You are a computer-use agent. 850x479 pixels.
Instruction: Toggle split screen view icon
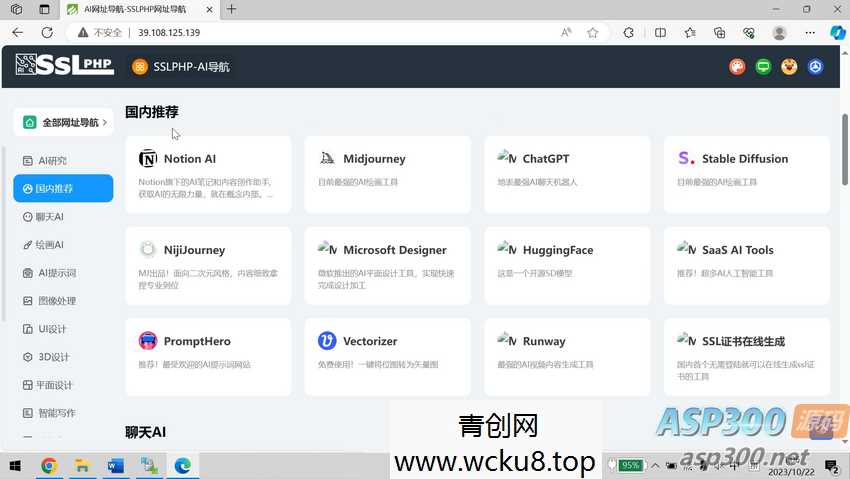point(660,33)
